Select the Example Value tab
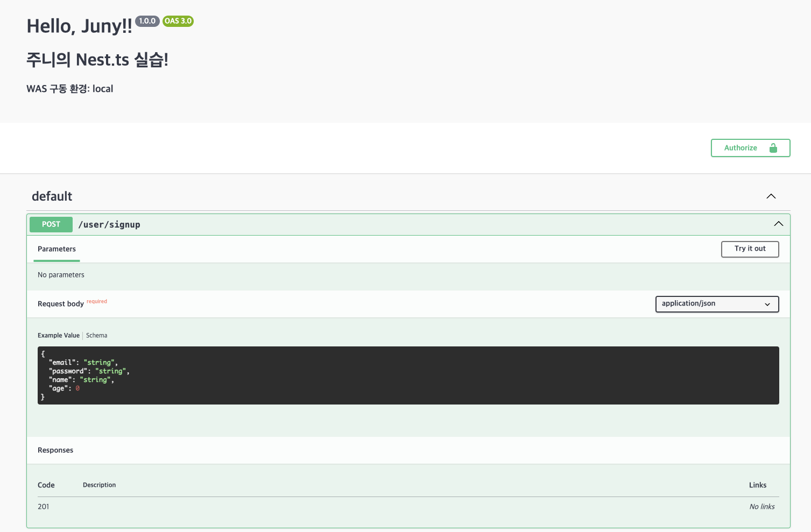Image resolution: width=811 pixels, height=532 pixels. (59, 336)
